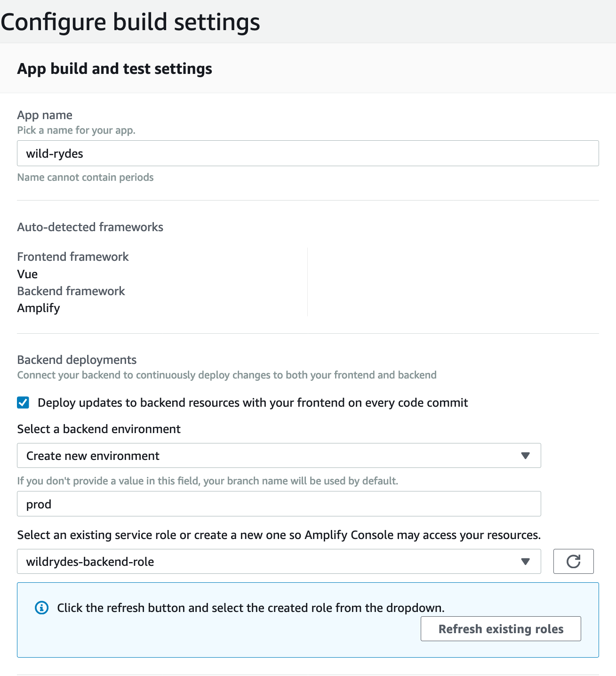Click the Refresh existing roles button
616x676 pixels.
point(501,629)
